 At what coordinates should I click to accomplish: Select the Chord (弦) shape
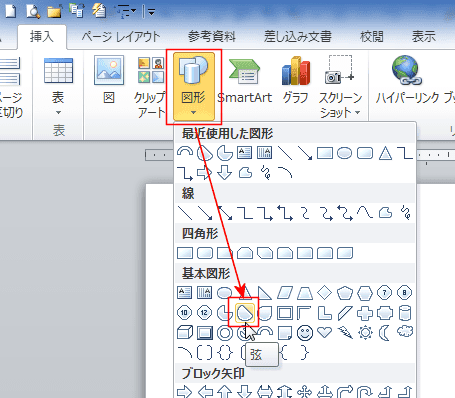pyautogui.click(x=245, y=313)
